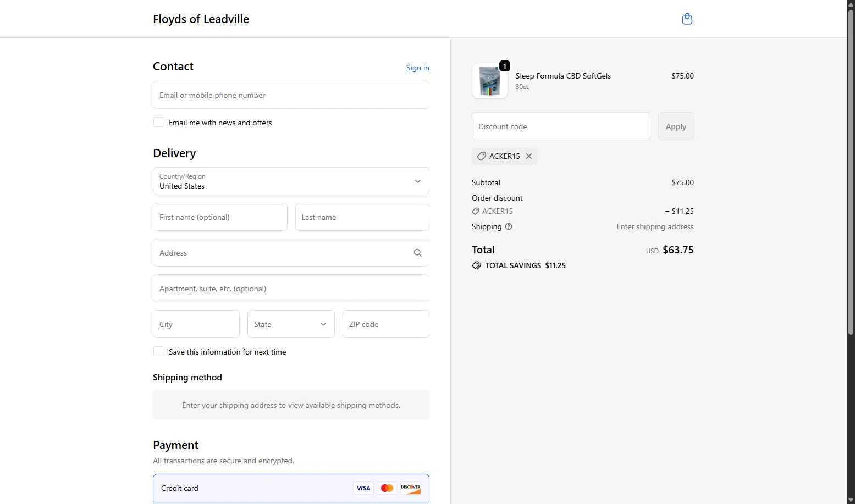Click the Sleep Formula CBD SoftGels thumbnail
The image size is (855, 504).
489,81
